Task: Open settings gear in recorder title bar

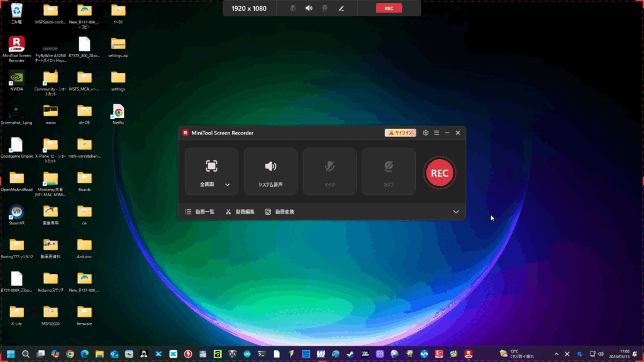Action: click(426, 133)
